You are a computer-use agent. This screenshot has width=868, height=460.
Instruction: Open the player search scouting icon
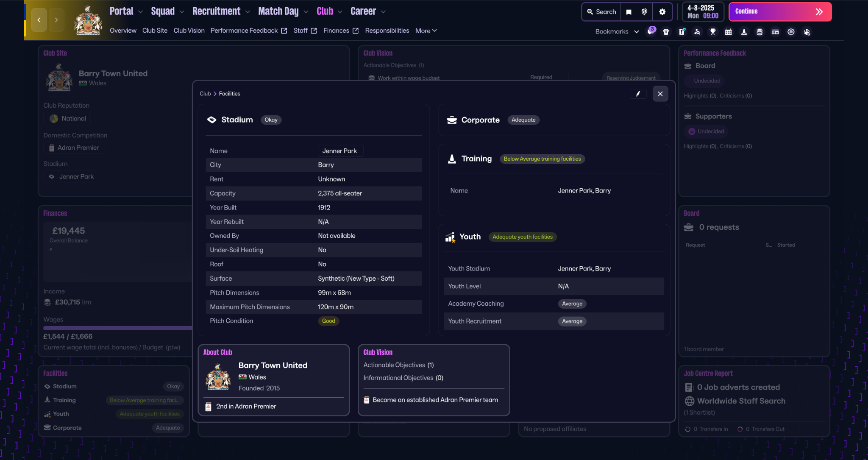pyautogui.click(x=697, y=32)
